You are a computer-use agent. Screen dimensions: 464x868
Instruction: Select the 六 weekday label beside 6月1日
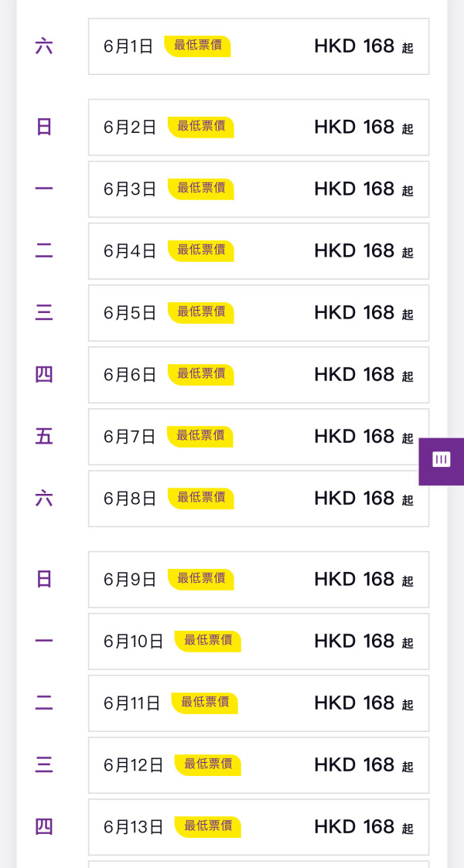point(43,46)
